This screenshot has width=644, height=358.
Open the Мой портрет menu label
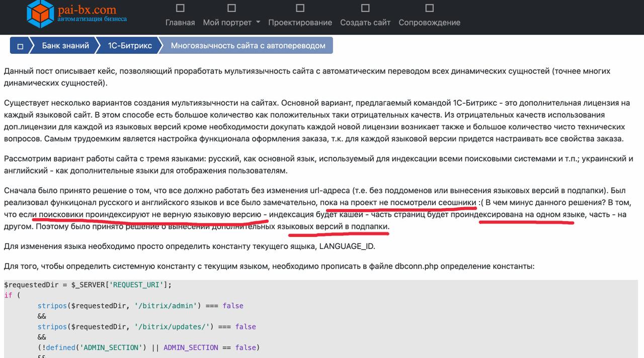227,23
